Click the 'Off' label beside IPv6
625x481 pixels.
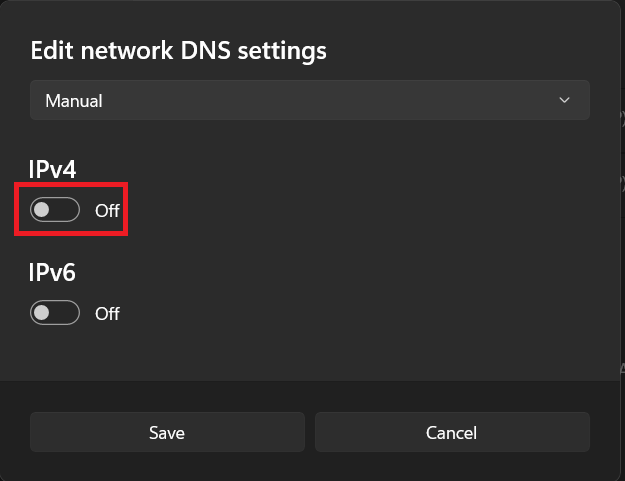coord(107,314)
